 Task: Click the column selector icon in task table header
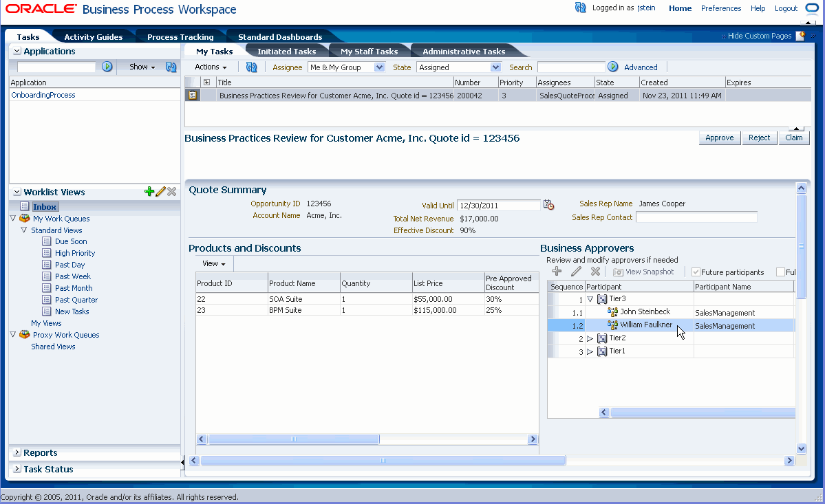pyautogui.click(x=206, y=82)
